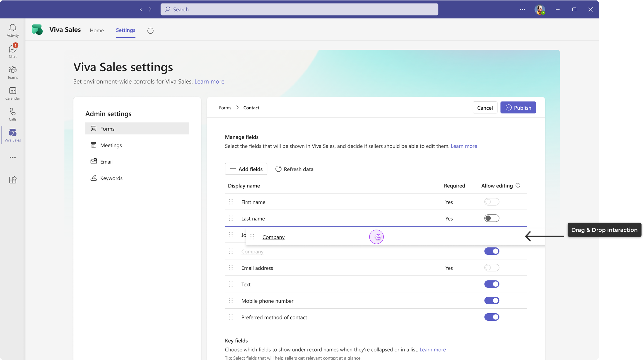Toggle Allow editing for Last name
The width and height of the screenshot is (644, 360).
coord(492,218)
